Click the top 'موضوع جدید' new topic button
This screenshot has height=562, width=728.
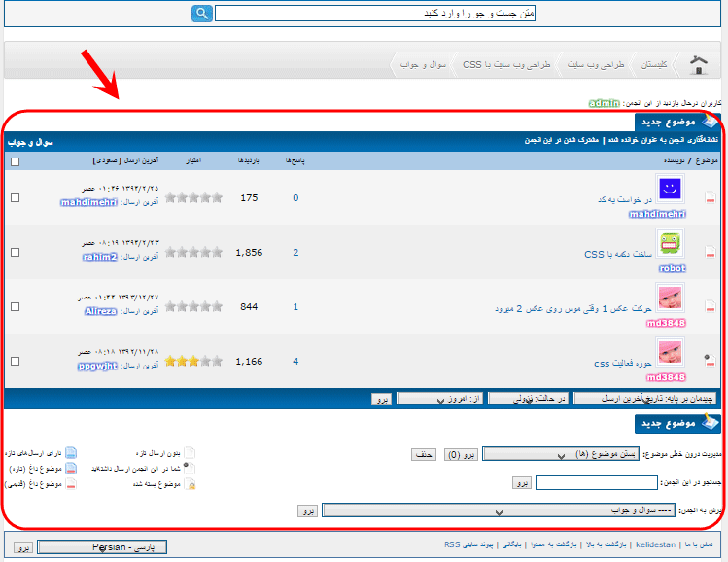click(x=677, y=122)
